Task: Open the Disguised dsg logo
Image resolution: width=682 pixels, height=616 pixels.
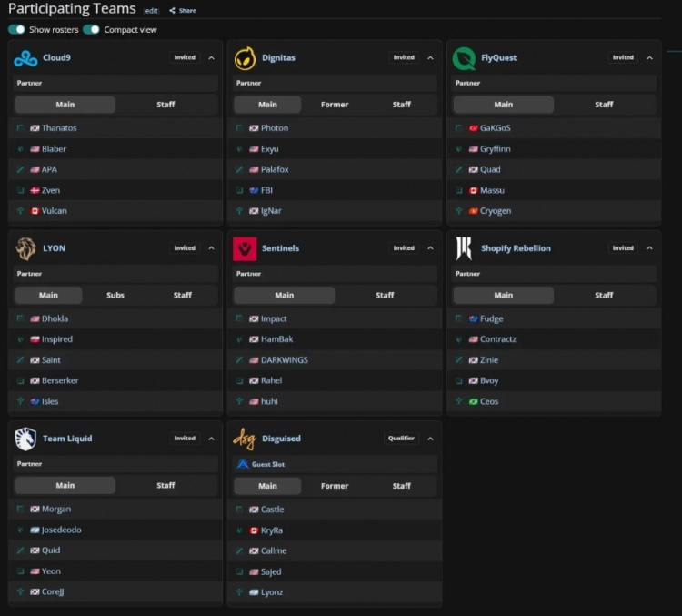Action: [245, 439]
